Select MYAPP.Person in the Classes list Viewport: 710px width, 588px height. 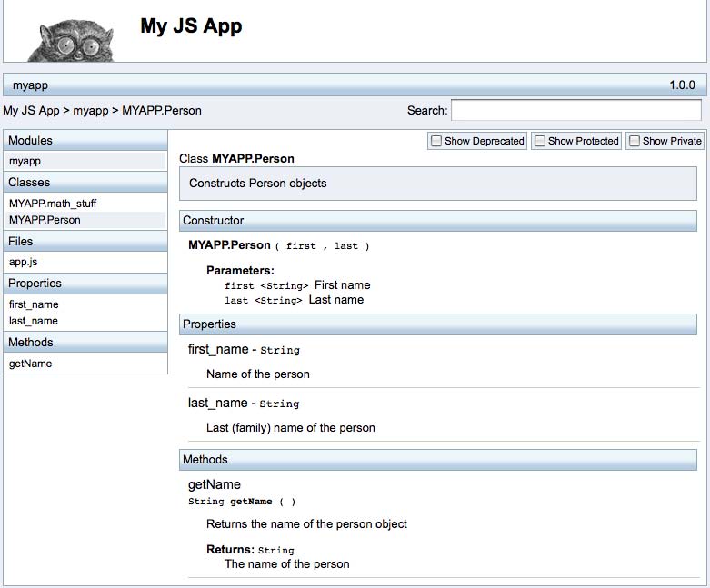point(45,220)
